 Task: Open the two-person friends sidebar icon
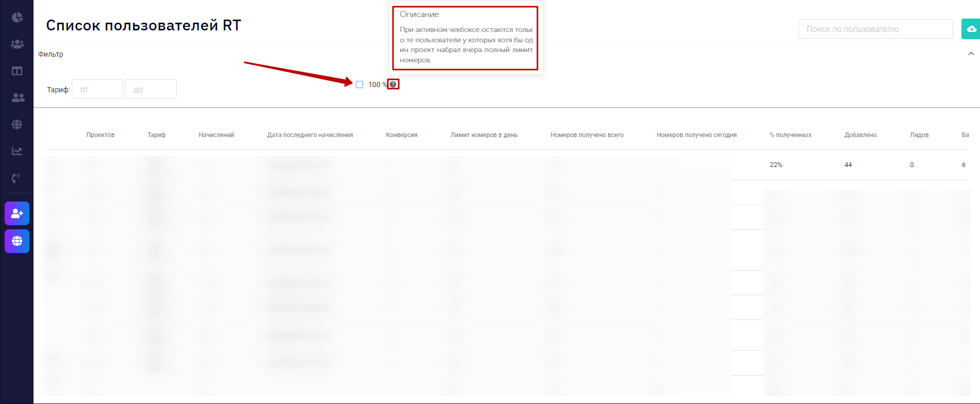(x=18, y=97)
